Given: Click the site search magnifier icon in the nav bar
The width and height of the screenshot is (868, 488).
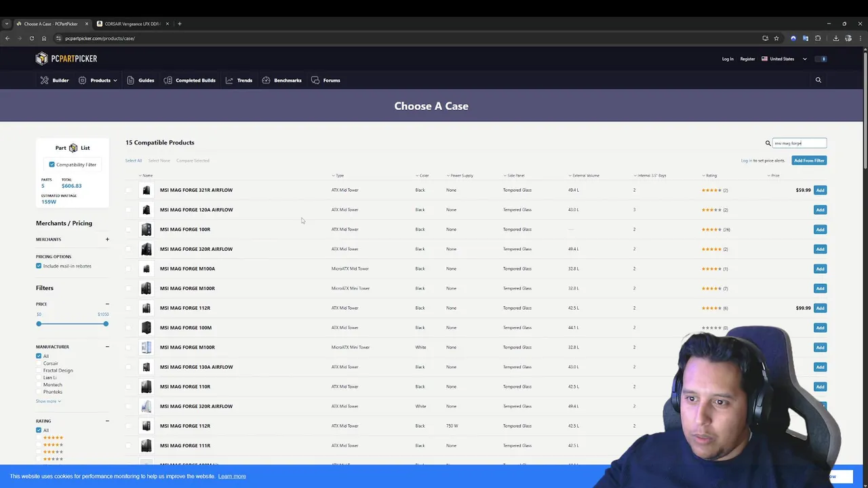Looking at the screenshot, I should pyautogui.click(x=818, y=80).
